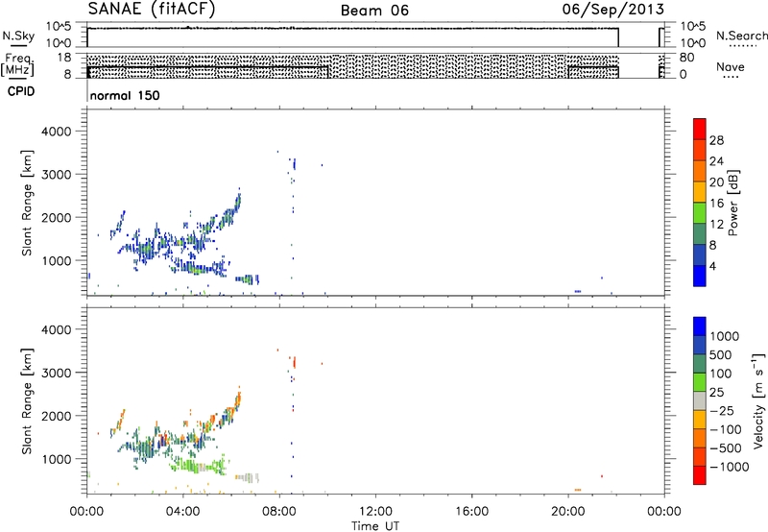Click the 12:00 time tick label
The width and height of the screenshot is (768, 532).
tap(375, 512)
